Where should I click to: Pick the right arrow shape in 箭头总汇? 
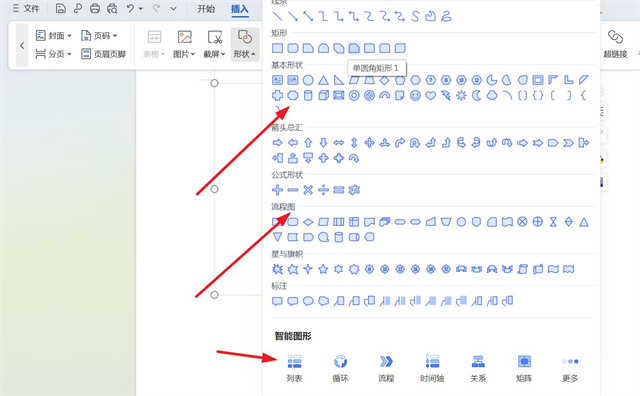[x=277, y=143]
